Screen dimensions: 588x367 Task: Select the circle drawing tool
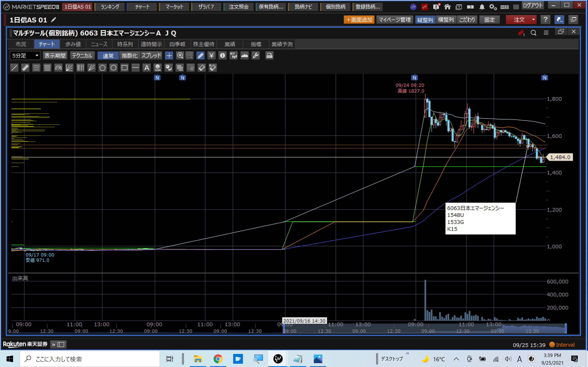click(114, 68)
